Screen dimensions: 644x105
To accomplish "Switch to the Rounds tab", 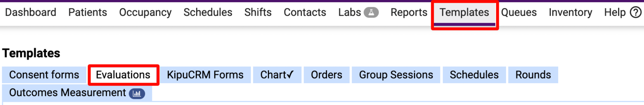I will [533, 75].
